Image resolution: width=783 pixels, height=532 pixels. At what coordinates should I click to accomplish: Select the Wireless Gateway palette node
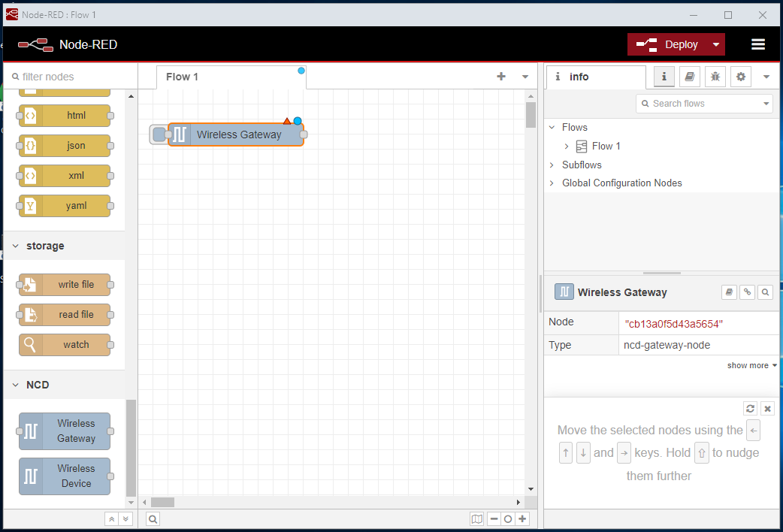[x=65, y=431]
